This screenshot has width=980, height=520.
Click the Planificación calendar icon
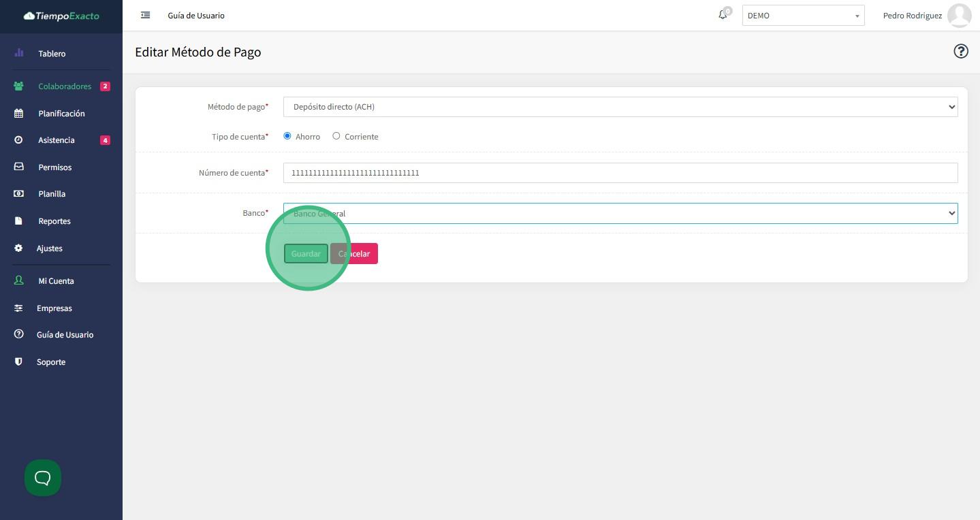coord(18,114)
